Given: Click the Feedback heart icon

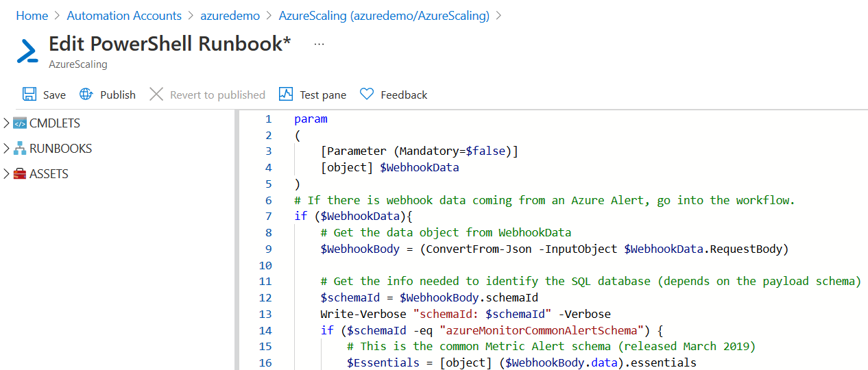Looking at the screenshot, I should coord(367,95).
